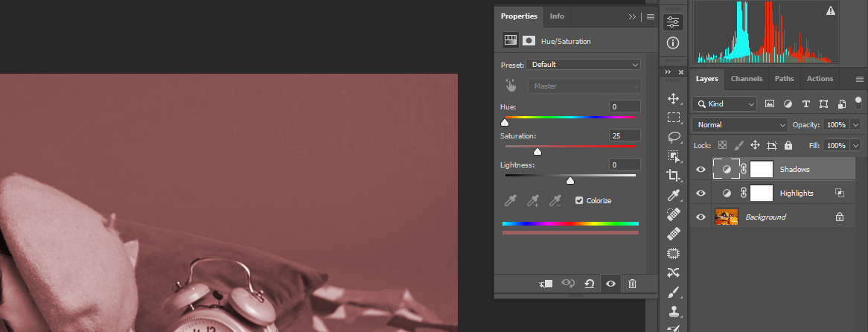Open the Info panel icon in dock

(673, 42)
